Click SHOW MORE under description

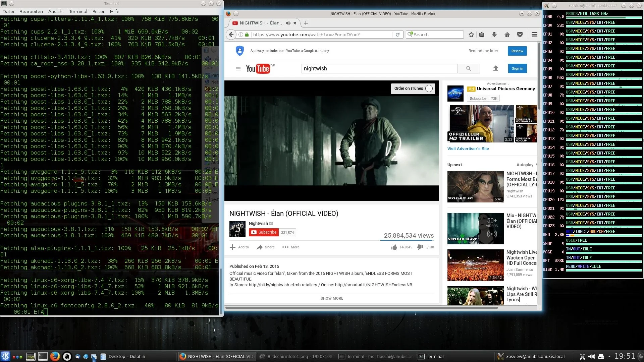[x=332, y=298]
